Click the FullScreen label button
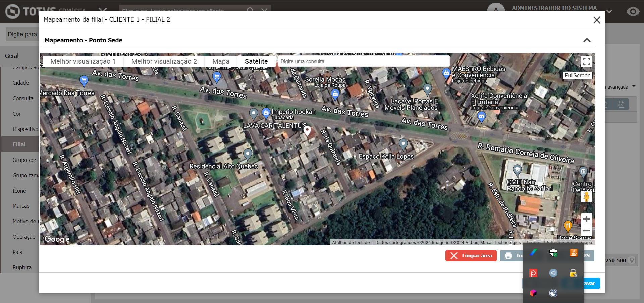The height and width of the screenshot is (303, 644). coord(577,75)
